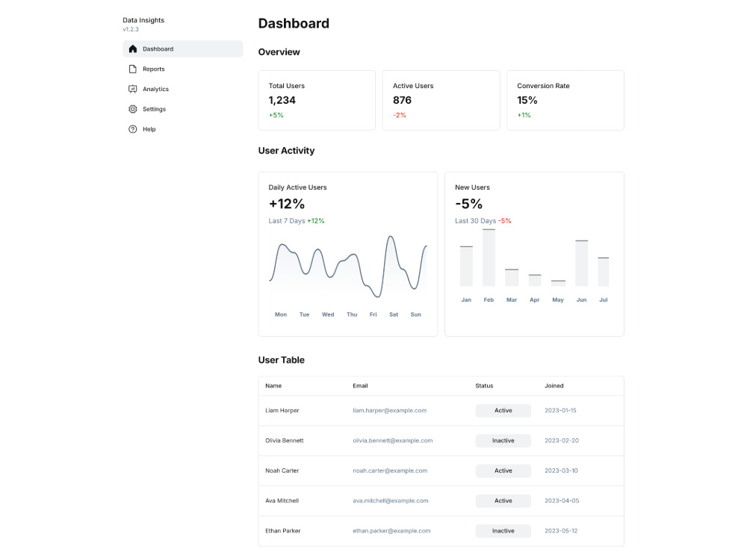747x560 pixels.
Task: Click the Jul bar in New Users chart
Action: 604,272
